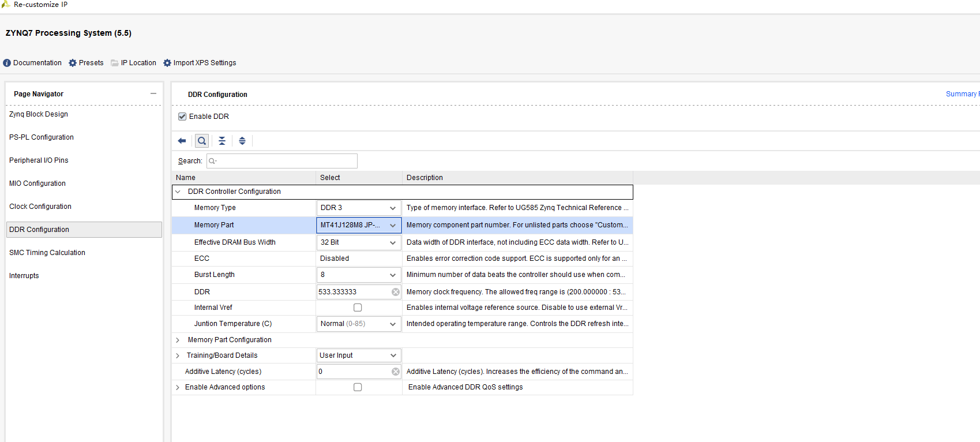
Task: Click Effective DRAM Bus Width label
Action: [235, 242]
